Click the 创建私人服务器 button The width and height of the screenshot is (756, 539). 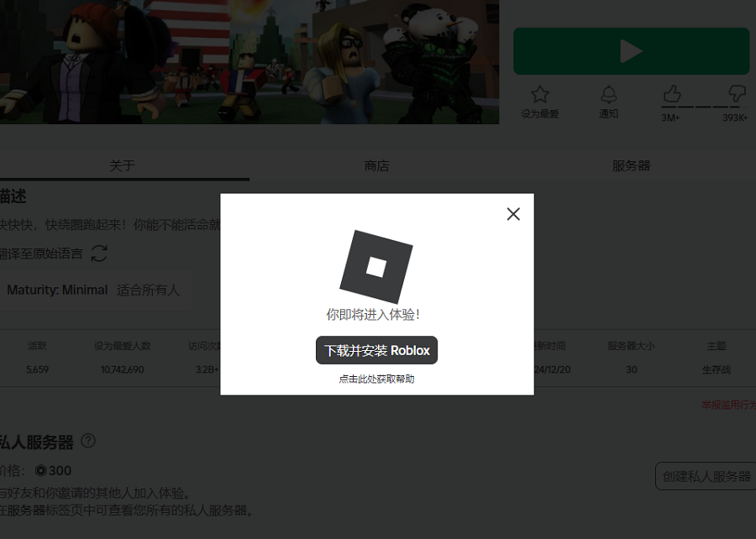point(706,476)
